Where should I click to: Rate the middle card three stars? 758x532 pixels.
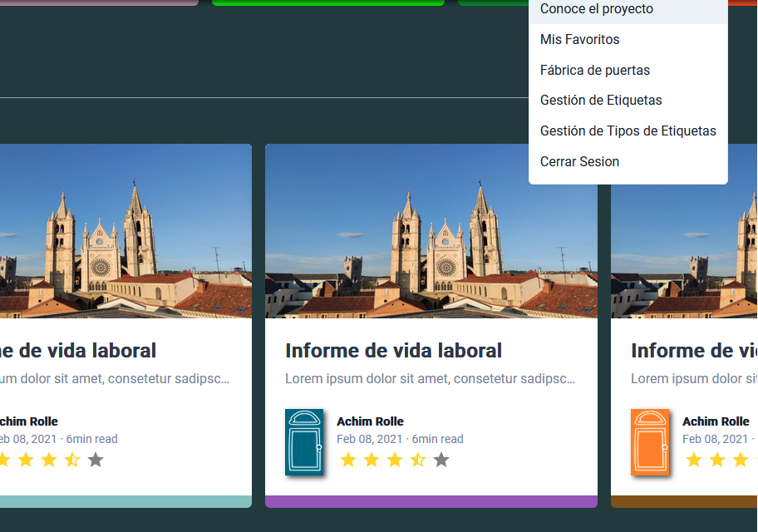tap(395, 460)
